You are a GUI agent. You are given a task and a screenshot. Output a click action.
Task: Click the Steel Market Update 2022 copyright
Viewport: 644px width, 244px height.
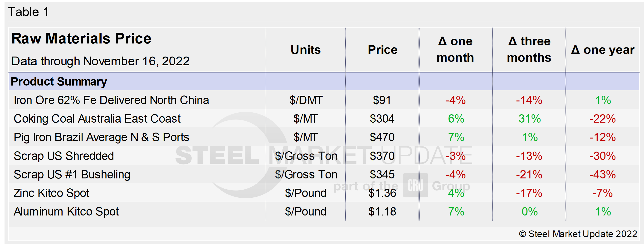point(578,234)
